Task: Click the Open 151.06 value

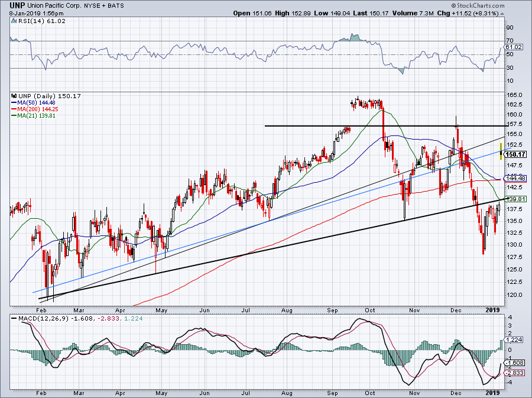Action: tap(252, 13)
